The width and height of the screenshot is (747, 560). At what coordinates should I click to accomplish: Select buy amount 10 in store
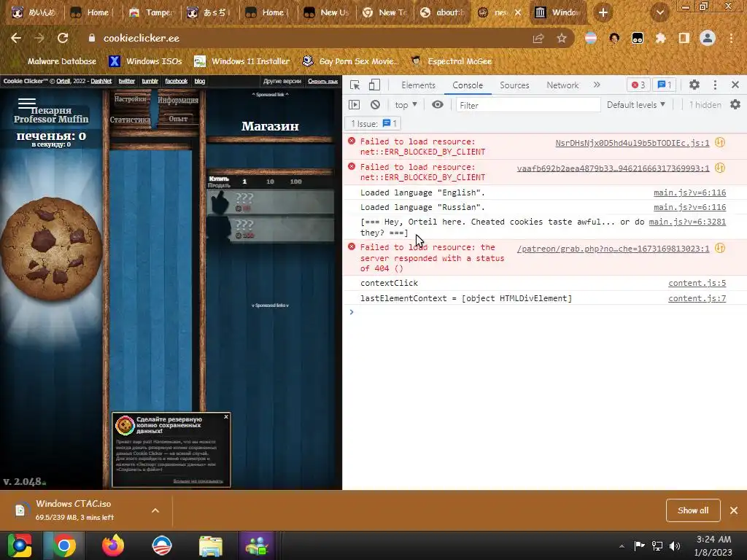tap(270, 182)
